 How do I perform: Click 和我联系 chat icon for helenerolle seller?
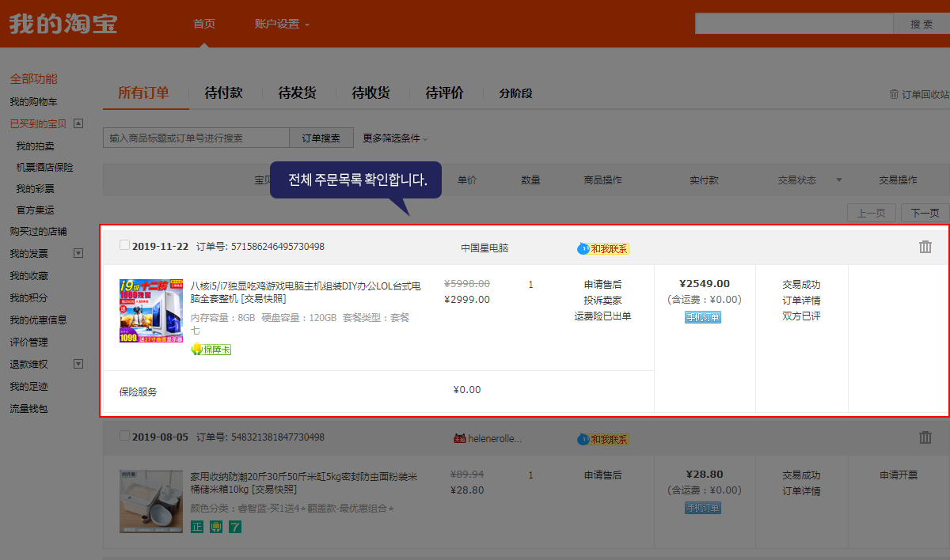tap(603, 439)
